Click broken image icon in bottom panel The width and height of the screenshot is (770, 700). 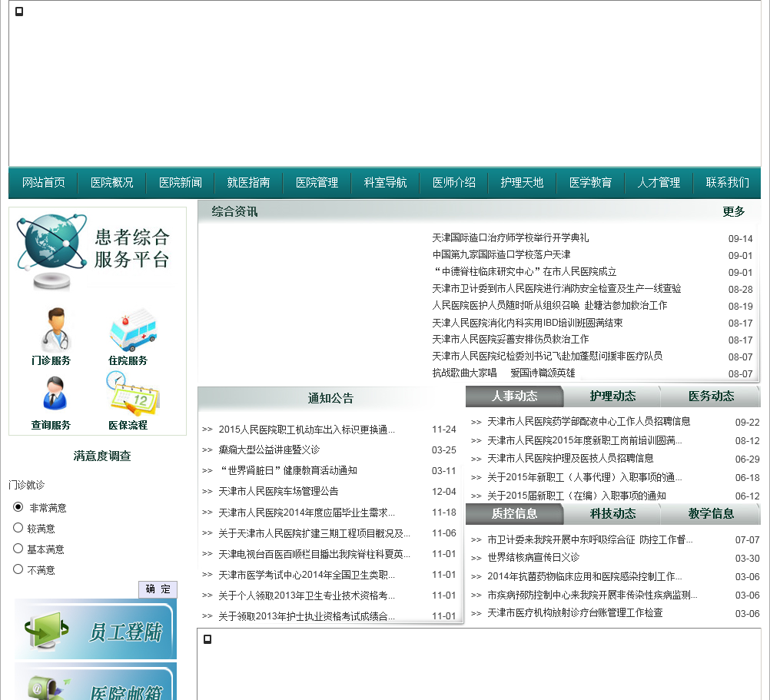click(207, 639)
